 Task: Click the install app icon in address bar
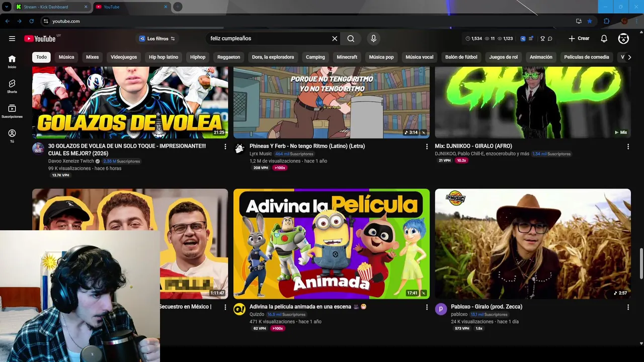[579, 21]
